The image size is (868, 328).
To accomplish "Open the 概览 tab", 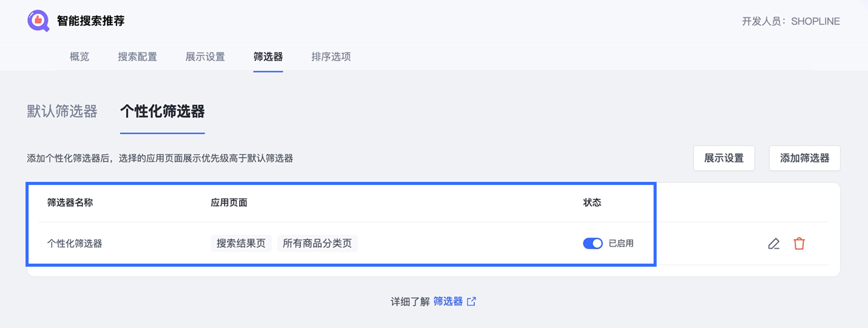I will [79, 57].
